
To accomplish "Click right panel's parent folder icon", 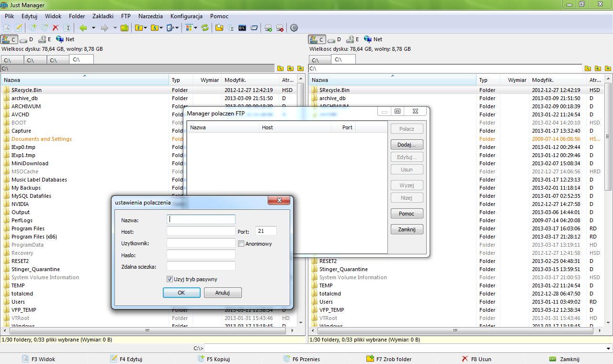I will pos(598,68).
